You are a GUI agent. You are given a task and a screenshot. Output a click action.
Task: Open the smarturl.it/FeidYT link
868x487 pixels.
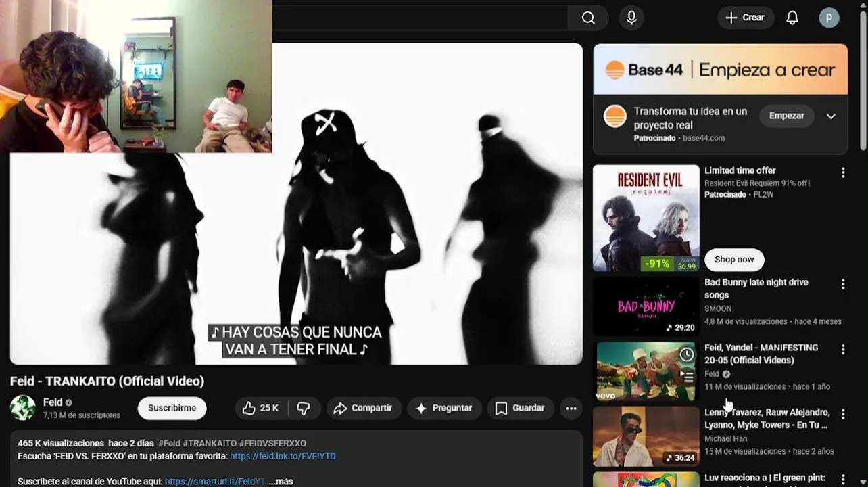tap(214, 481)
